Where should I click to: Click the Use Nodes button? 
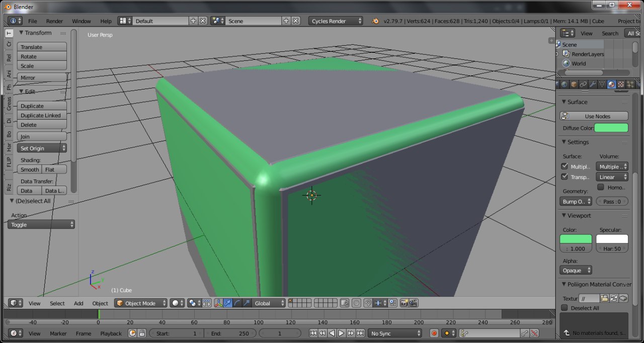[x=594, y=116]
